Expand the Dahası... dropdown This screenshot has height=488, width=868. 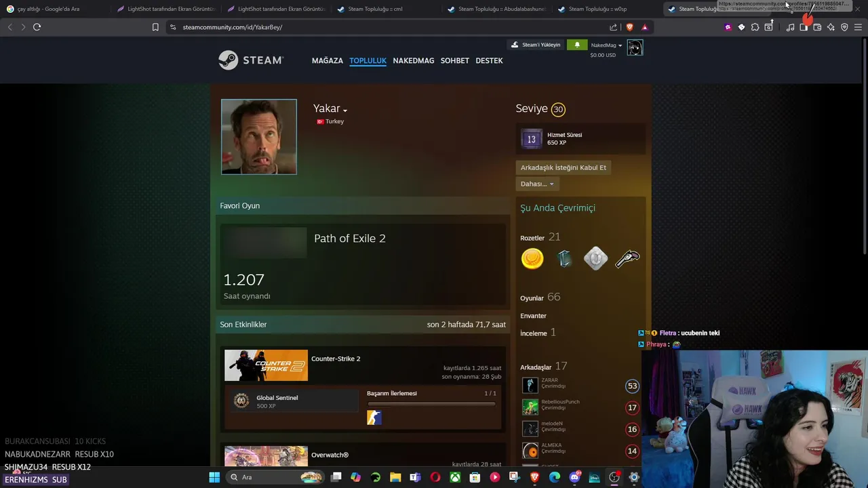coord(536,184)
